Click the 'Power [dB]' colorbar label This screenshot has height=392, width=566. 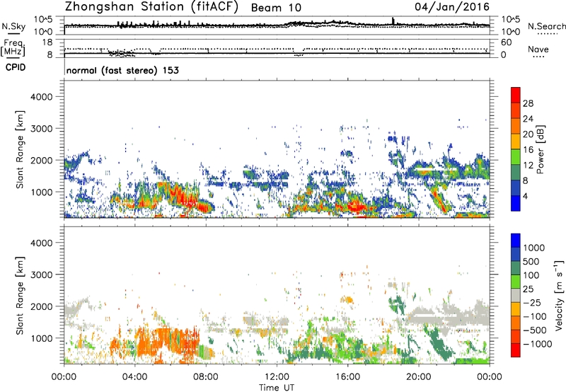click(541, 149)
